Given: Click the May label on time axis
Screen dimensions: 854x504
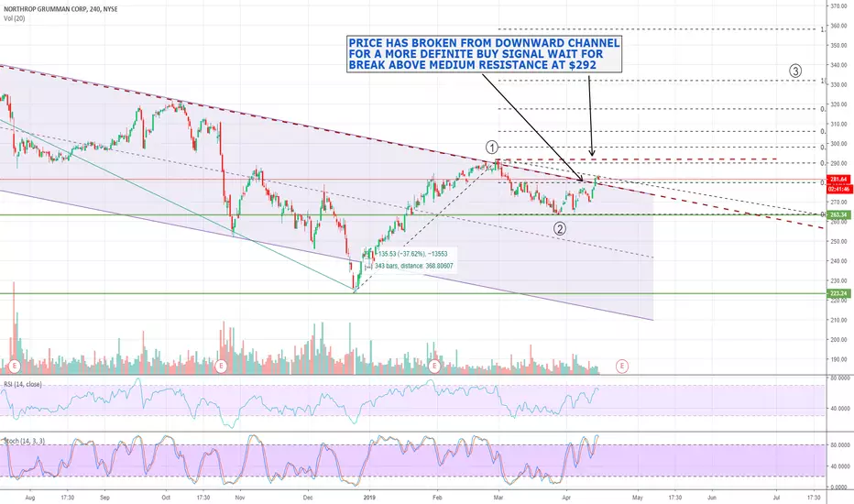Looking at the screenshot, I should (638, 498).
